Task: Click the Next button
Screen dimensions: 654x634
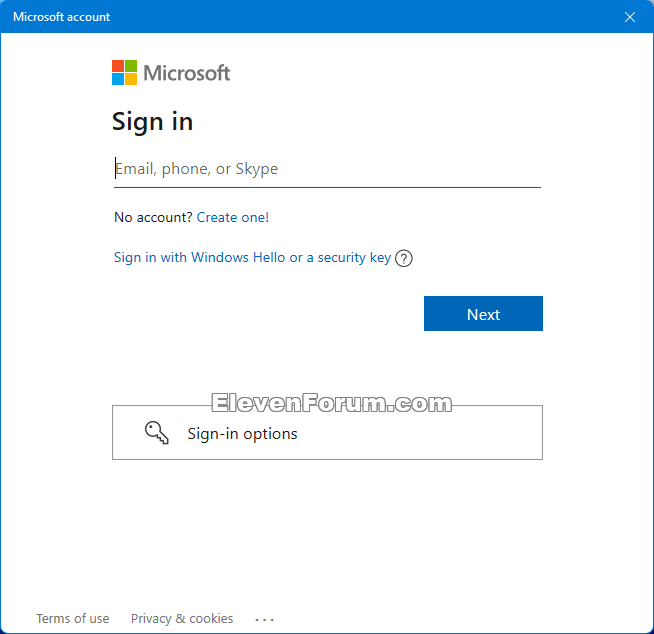Action: (483, 314)
